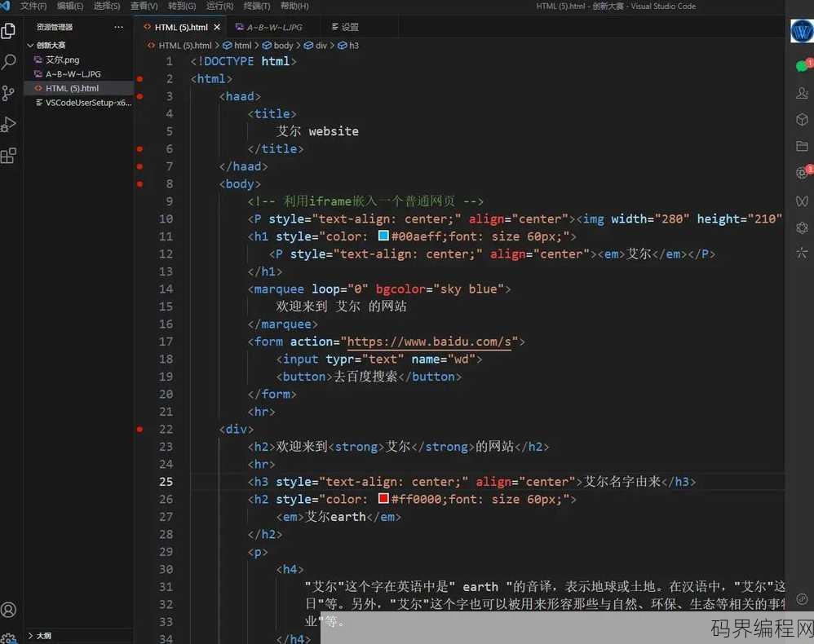814x644 pixels.
Task: Toggle breakpoint on line 8
Action: (x=139, y=183)
